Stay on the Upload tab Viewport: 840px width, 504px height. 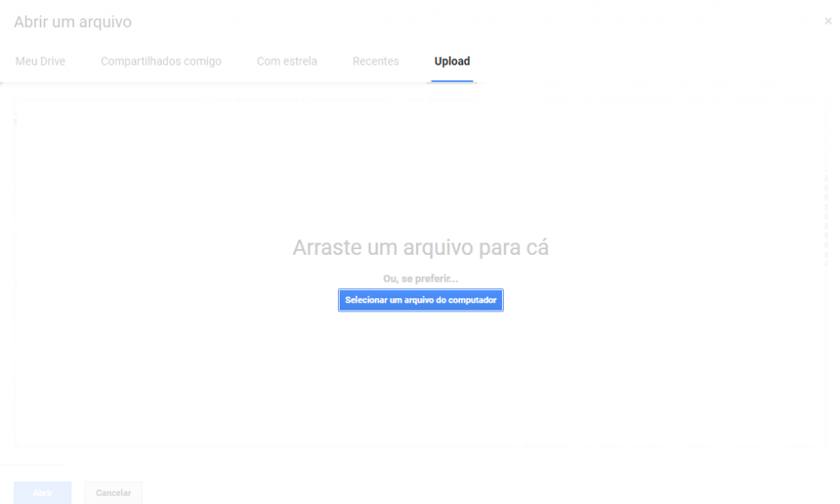tap(452, 61)
